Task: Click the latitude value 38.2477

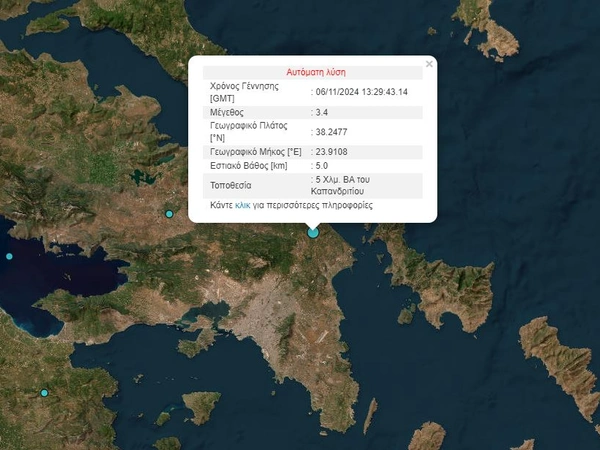Action: 333,131
